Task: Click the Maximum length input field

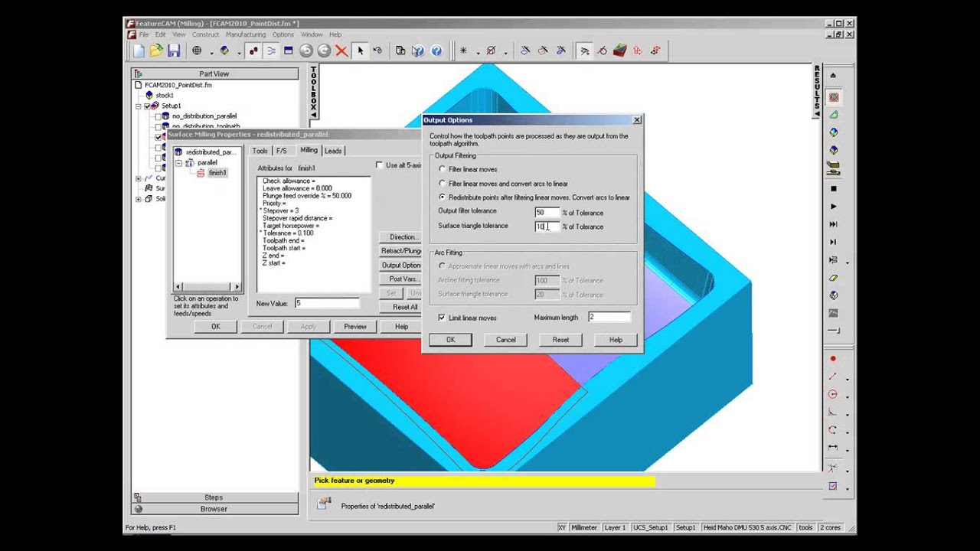Action: tap(609, 317)
